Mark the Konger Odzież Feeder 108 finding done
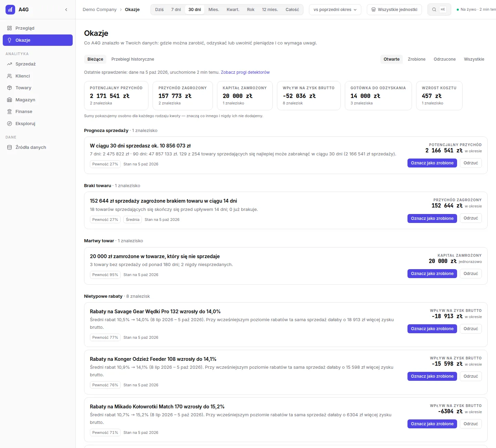This screenshot has width=496, height=448. (x=432, y=376)
